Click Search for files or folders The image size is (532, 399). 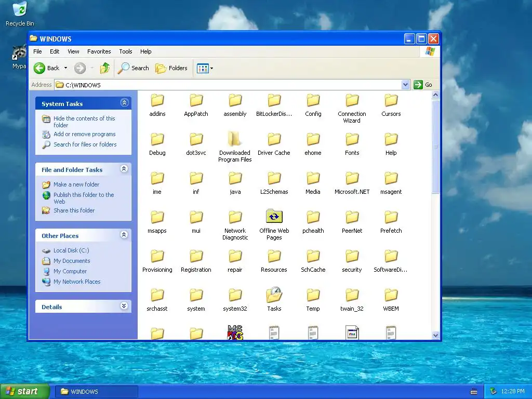tap(85, 144)
